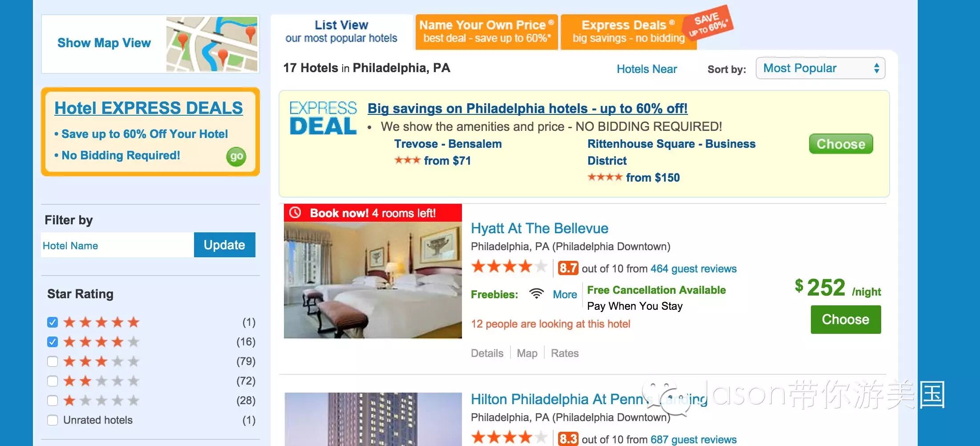Open Hyatt At The Bellevue link
980x446 pixels.
click(539, 228)
